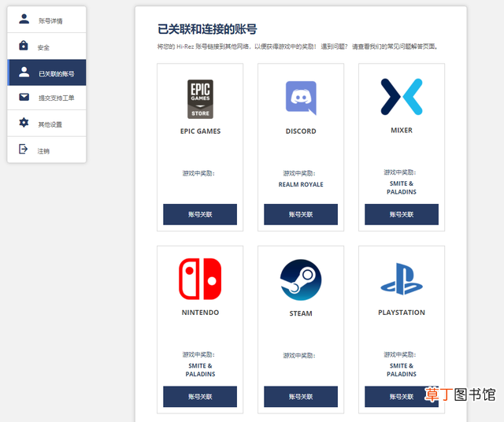This screenshot has height=422, width=504.
Task: Click 游戏中奖励 label in Steam card
Action: click(299, 355)
